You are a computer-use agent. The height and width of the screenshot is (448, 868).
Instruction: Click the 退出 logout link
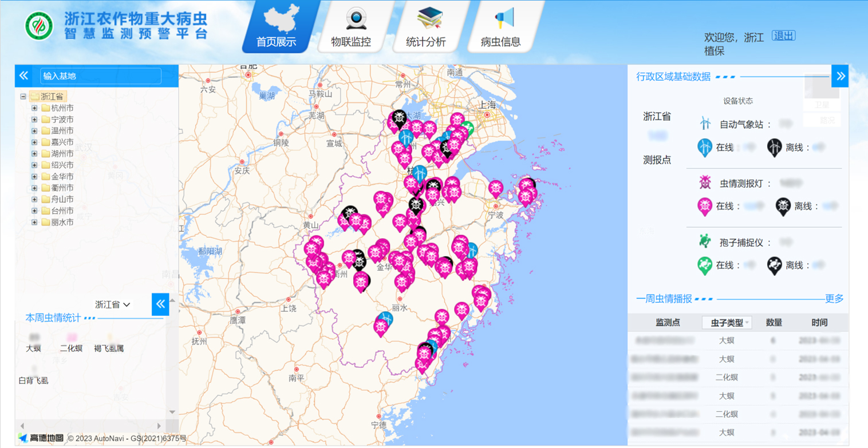(783, 36)
